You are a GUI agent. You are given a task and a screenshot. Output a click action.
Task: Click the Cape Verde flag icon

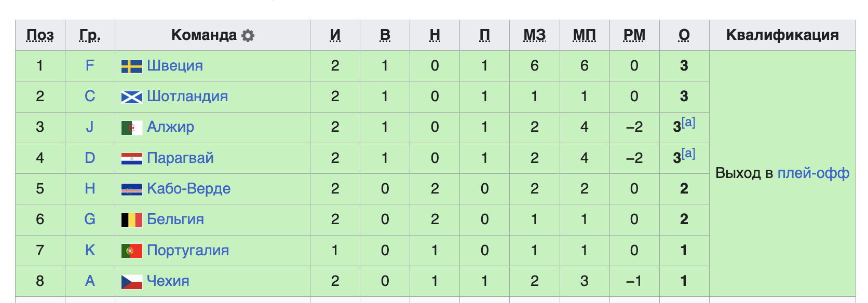click(x=132, y=189)
